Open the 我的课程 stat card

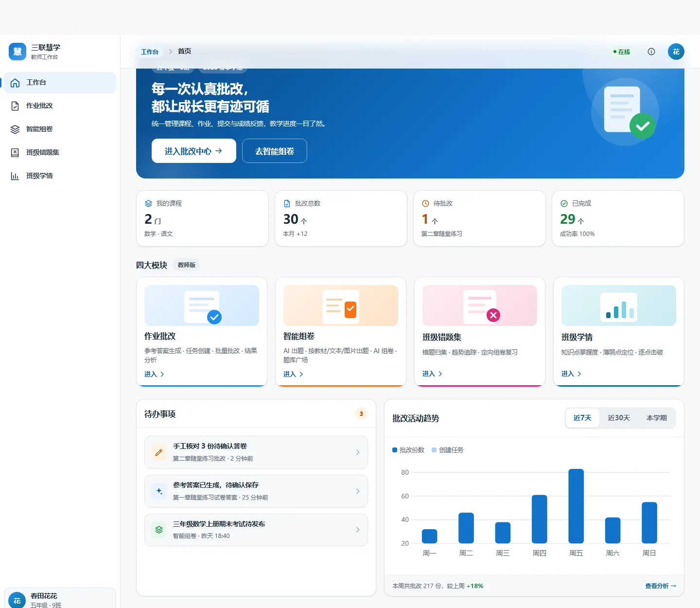point(202,218)
